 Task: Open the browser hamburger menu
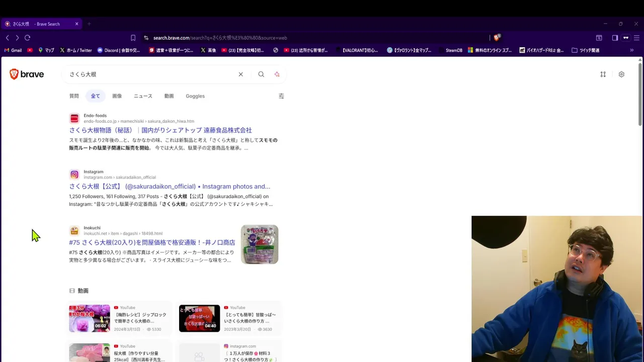click(x=637, y=38)
